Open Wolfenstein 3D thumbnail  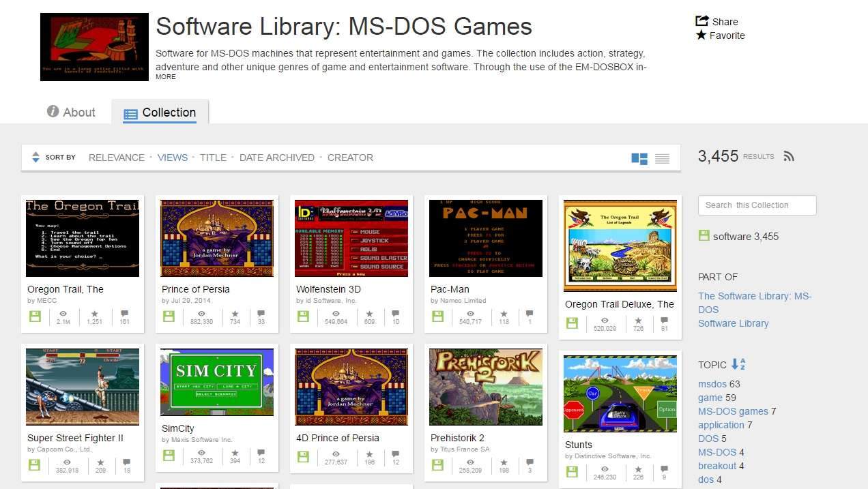(351, 238)
